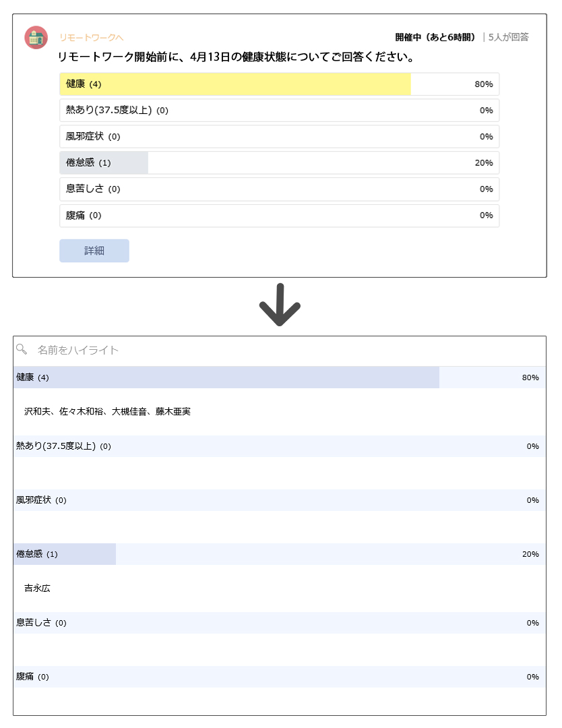Click the 詳細 button

[x=94, y=251]
